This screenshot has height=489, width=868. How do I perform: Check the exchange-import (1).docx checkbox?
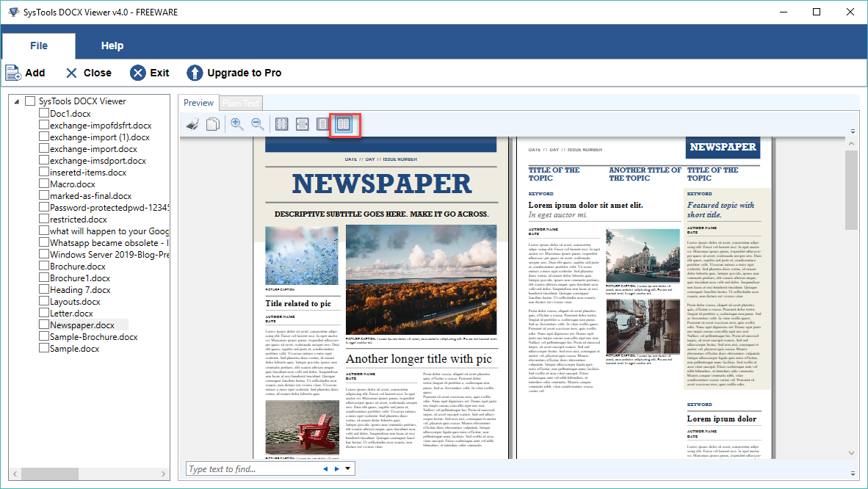pyautogui.click(x=44, y=137)
